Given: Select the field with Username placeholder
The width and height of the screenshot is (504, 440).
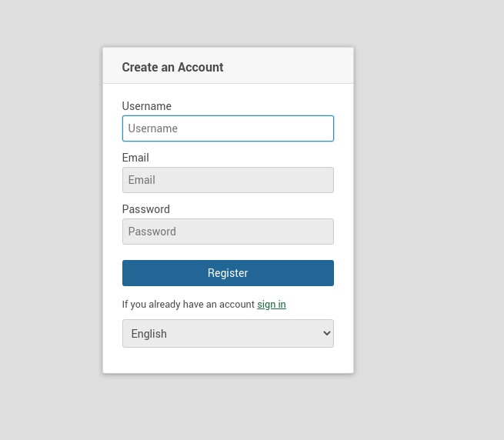Looking at the screenshot, I should [x=228, y=128].
